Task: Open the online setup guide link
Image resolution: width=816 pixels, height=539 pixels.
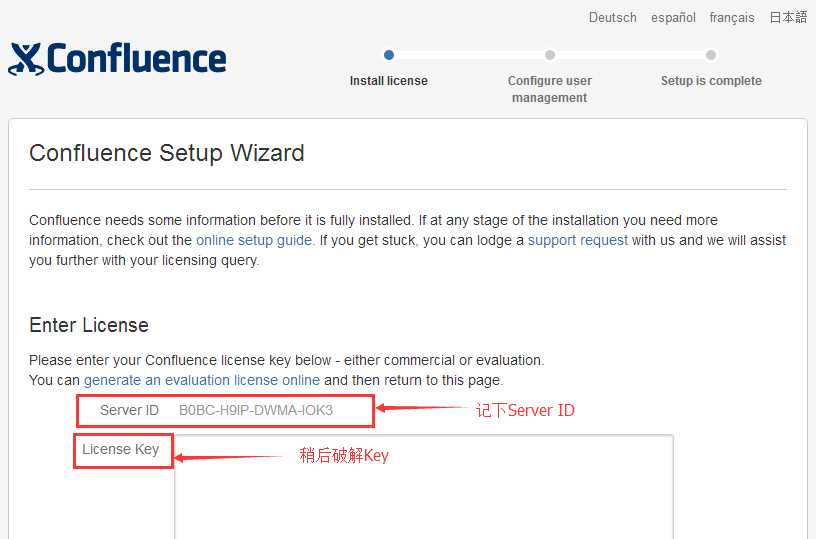Action: (255, 240)
